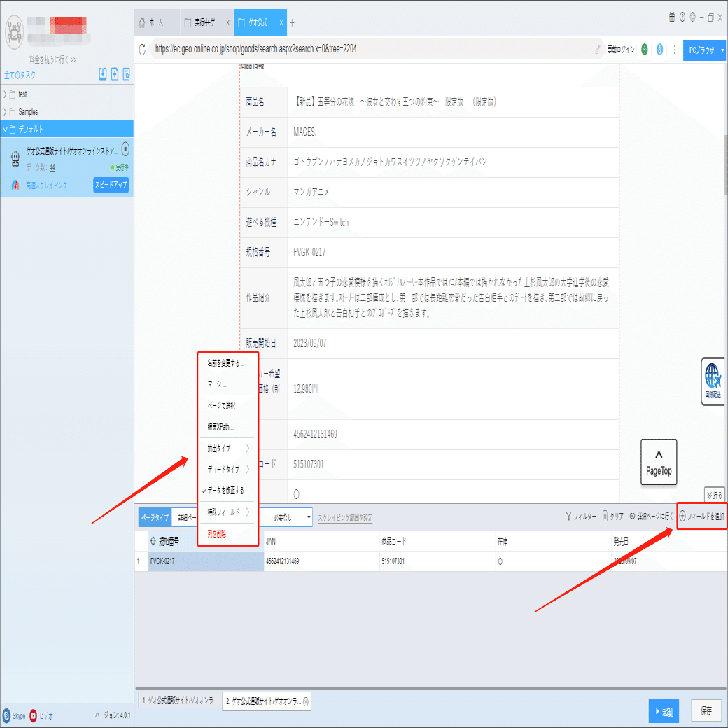Viewport: 728px width, 728px height.
Task: Click 詳細ページに行く
Action: click(651, 517)
